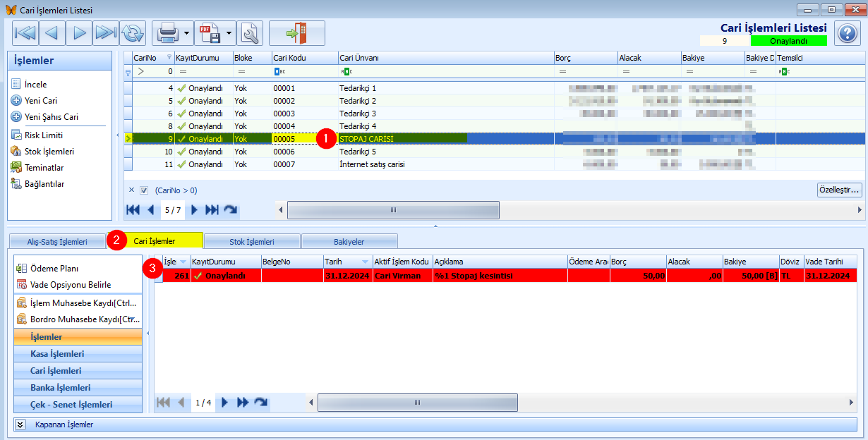Open the PDF save dropdown arrow
The height and width of the screenshot is (440, 868).
(229, 33)
